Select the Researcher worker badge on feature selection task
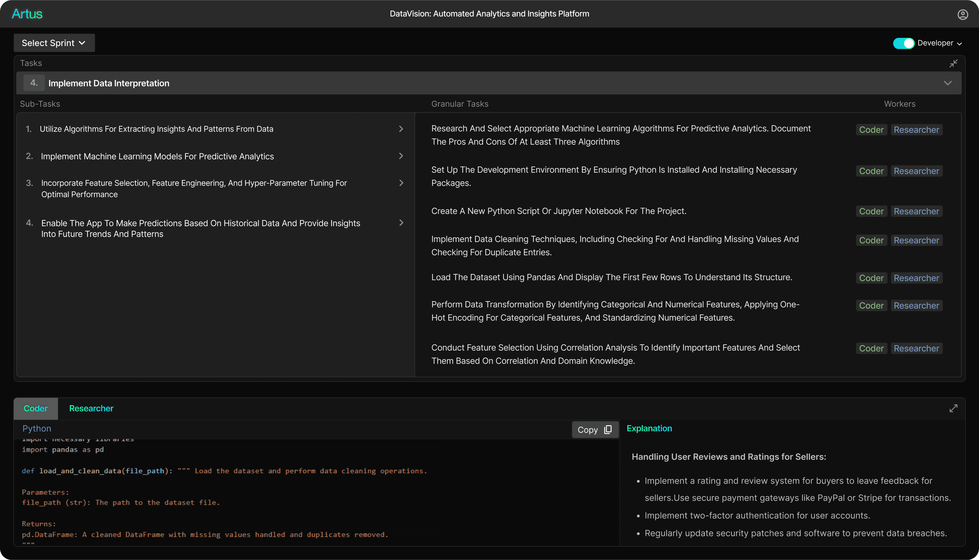 point(916,348)
